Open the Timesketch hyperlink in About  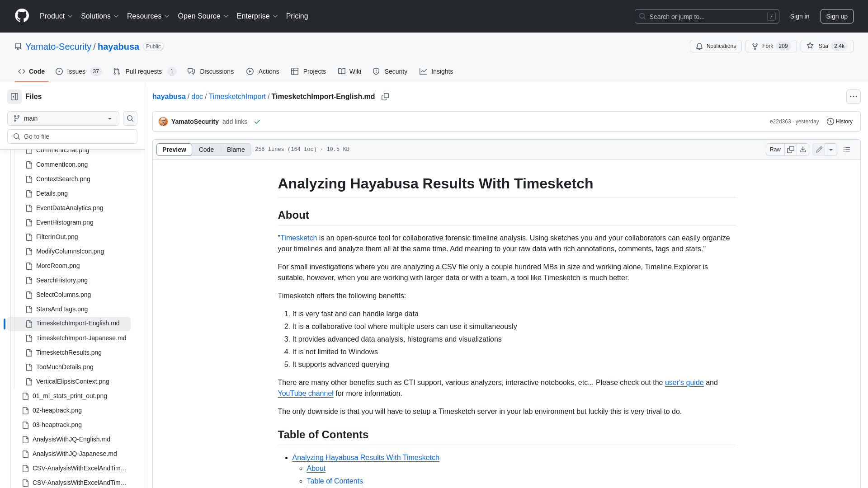click(298, 238)
